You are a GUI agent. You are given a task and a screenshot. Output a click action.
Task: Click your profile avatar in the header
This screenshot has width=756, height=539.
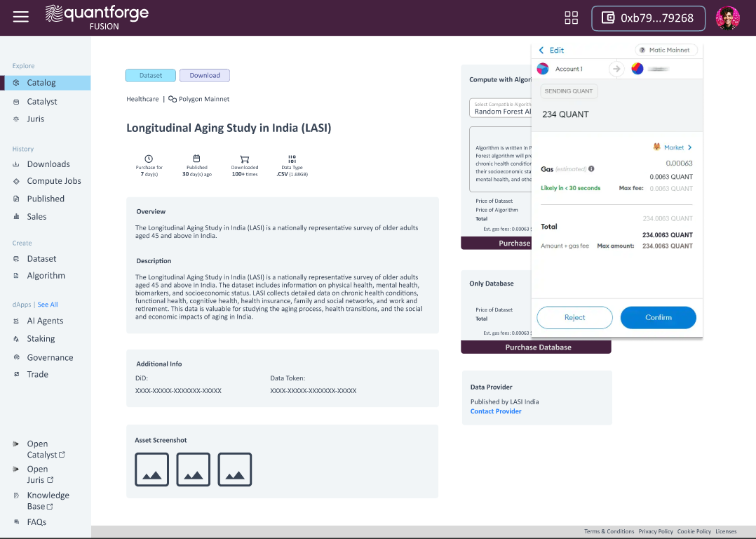[727, 17]
